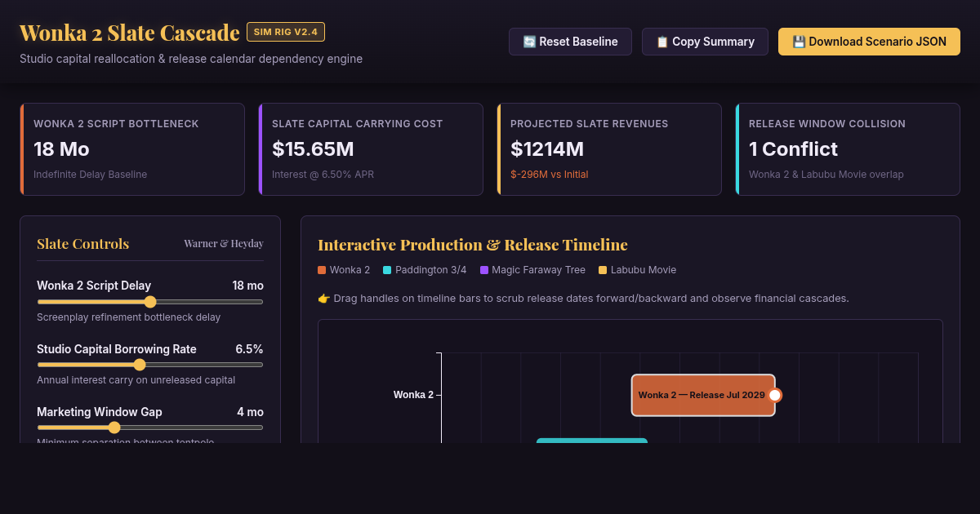The image size is (980, 514).
Task: Open the Slate Capital Carrying Cost card
Action: pyautogui.click(x=371, y=149)
